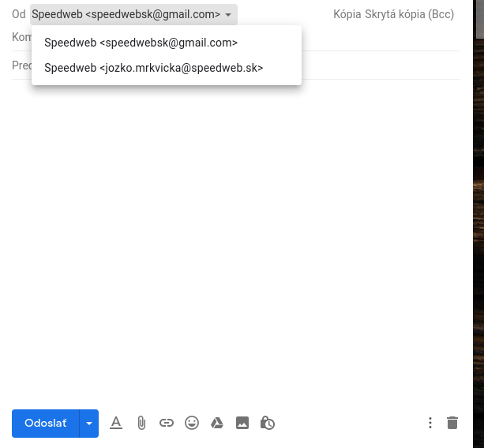This screenshot has width=484, height=448.
Task: Insert link using chain icon
Action: 167,423
